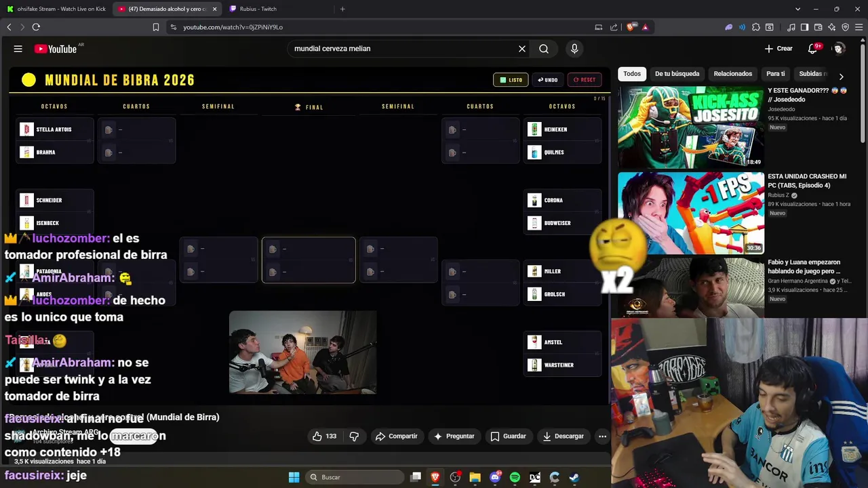Open the Brave Wallet icon
The height and width of the screenshot is (488, 868).
point(818,27)
